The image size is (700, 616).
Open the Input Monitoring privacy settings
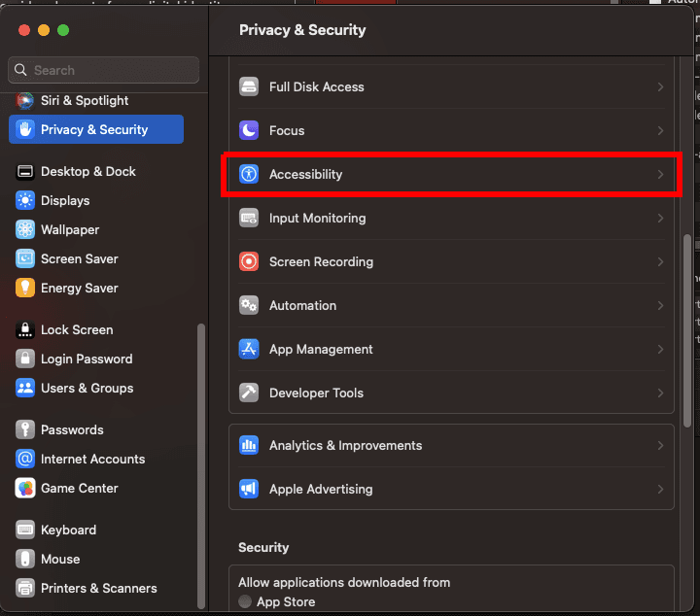pyautogui.click(x=451, y=218)
